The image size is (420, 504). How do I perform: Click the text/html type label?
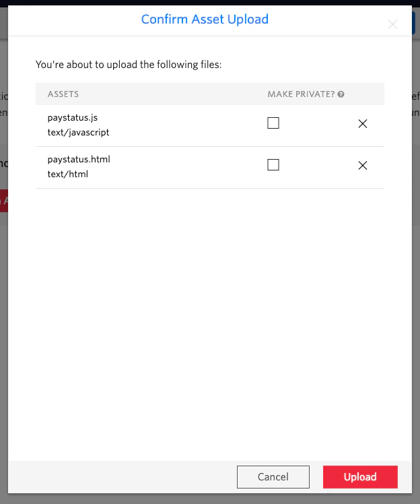click(68, 175)
